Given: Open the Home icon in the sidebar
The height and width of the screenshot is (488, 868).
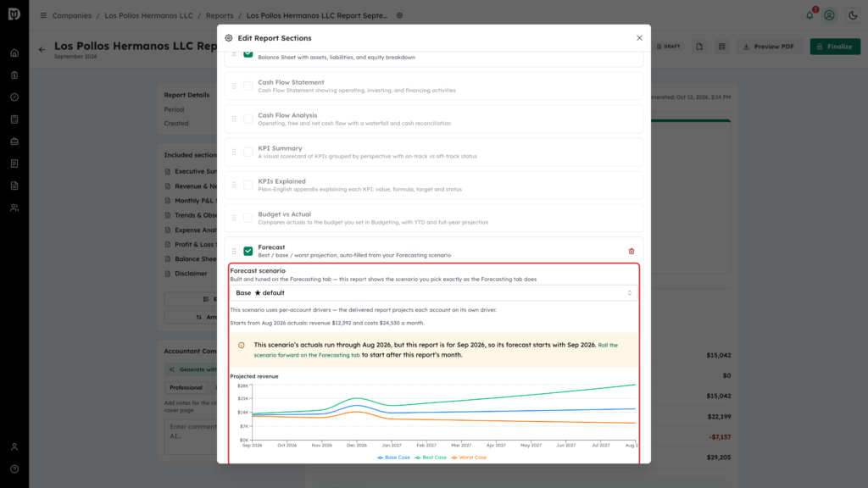Looking at the screenshot, I should tap(14, 53).
